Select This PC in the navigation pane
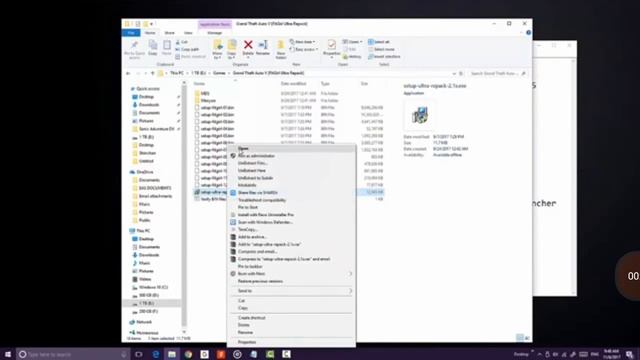 [x=143, y=231]
